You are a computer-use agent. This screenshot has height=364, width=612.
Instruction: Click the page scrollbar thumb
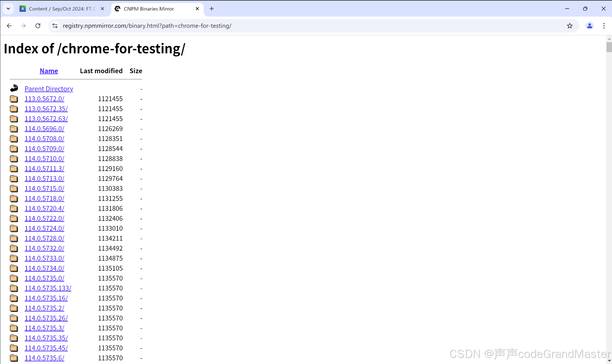click(609, 47)
